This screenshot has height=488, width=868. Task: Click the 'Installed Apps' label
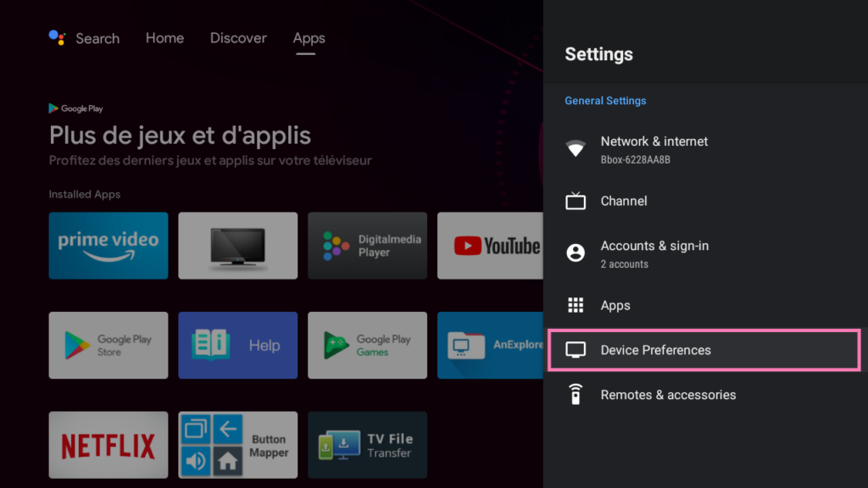click(x=85, y=194)
